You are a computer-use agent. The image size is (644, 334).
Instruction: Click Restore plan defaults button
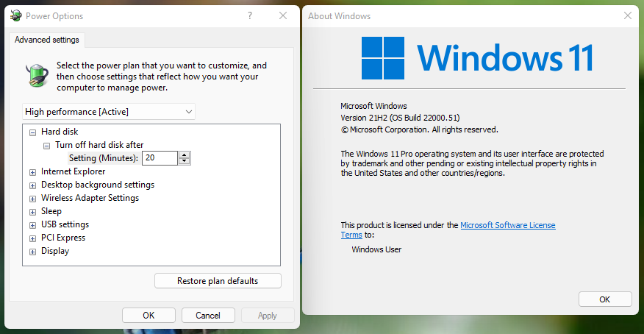(218, 280)
